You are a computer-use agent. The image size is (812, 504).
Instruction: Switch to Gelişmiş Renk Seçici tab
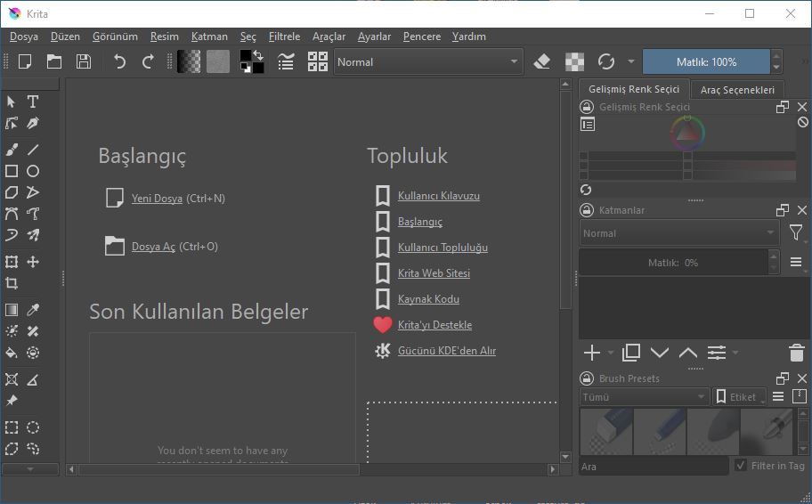click(634, 88)
